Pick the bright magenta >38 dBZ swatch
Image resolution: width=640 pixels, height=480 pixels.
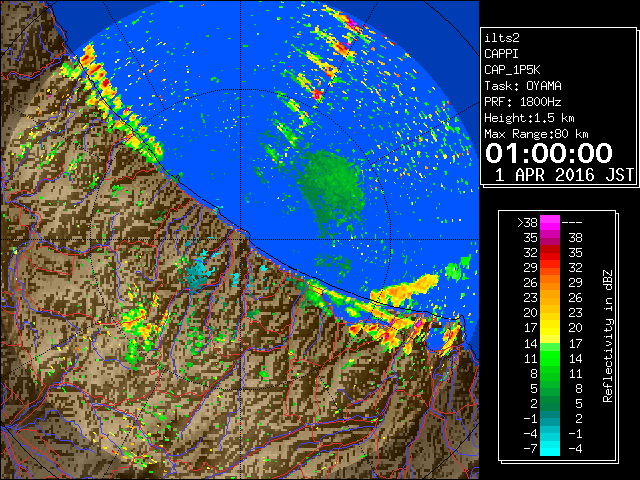pos(550,222)
